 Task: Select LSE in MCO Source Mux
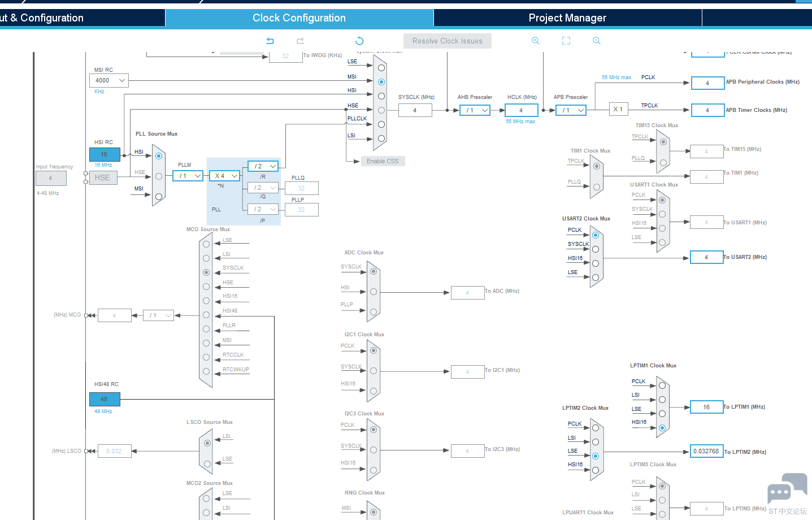[206, 244]
